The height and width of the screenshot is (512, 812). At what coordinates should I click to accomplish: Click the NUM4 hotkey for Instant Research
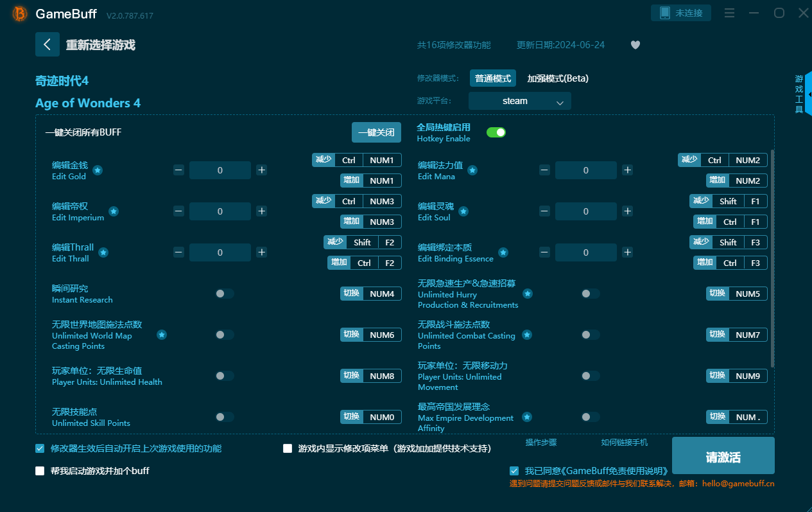371,294
